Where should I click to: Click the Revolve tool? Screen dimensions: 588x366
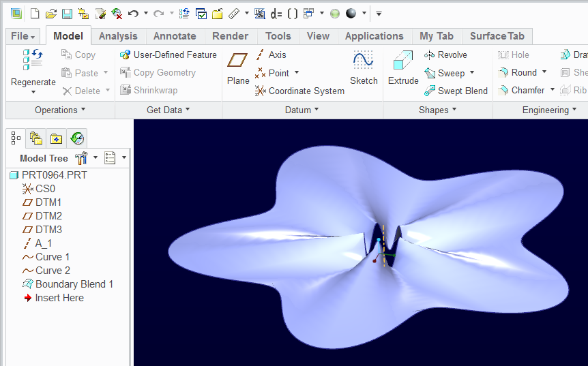pyautogui.click(x=445, y=55)
